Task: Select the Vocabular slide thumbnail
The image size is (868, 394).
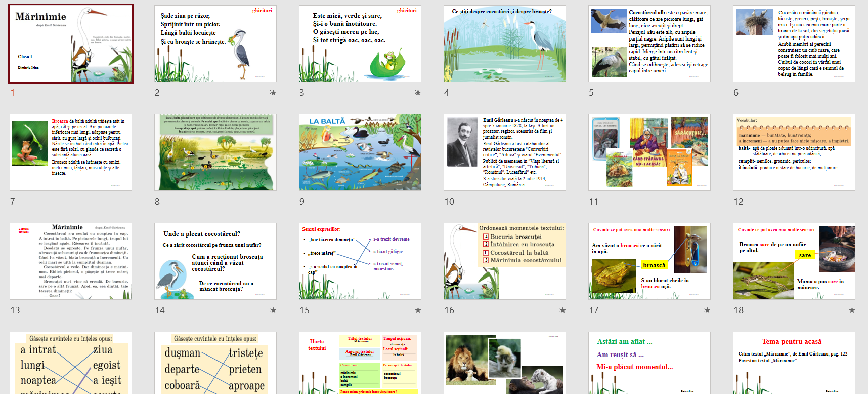Action: (x=794, y=152)
